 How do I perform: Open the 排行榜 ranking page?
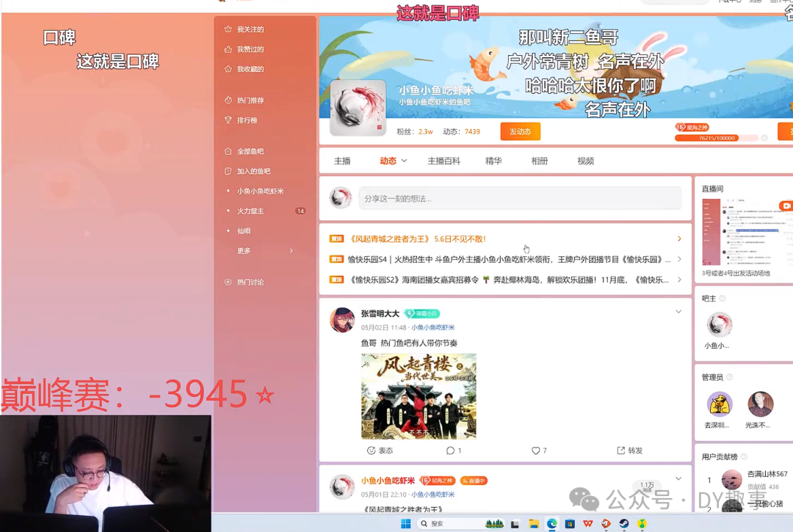pos(241,120)
